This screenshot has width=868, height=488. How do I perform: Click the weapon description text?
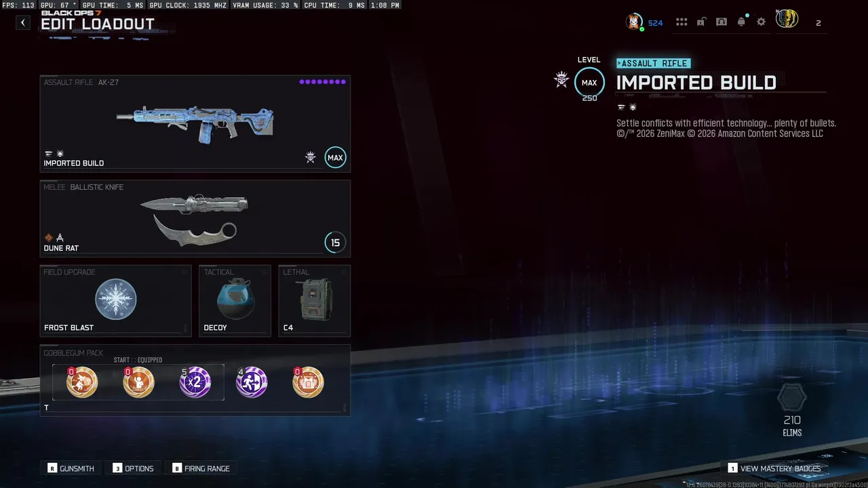726,128
